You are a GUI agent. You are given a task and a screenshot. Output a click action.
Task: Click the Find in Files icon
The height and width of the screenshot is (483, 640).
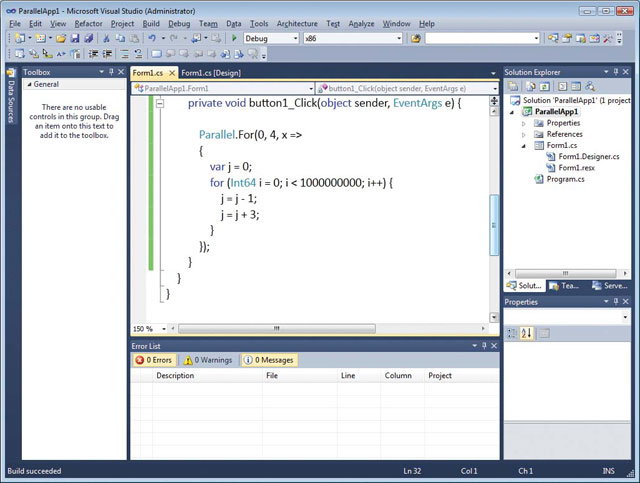coord(416,38)
